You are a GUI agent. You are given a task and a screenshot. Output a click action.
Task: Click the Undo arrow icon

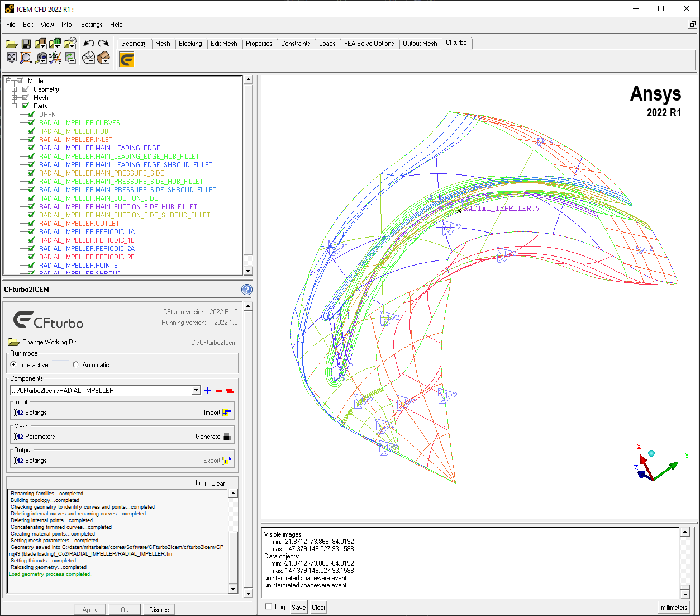(89, 44)
